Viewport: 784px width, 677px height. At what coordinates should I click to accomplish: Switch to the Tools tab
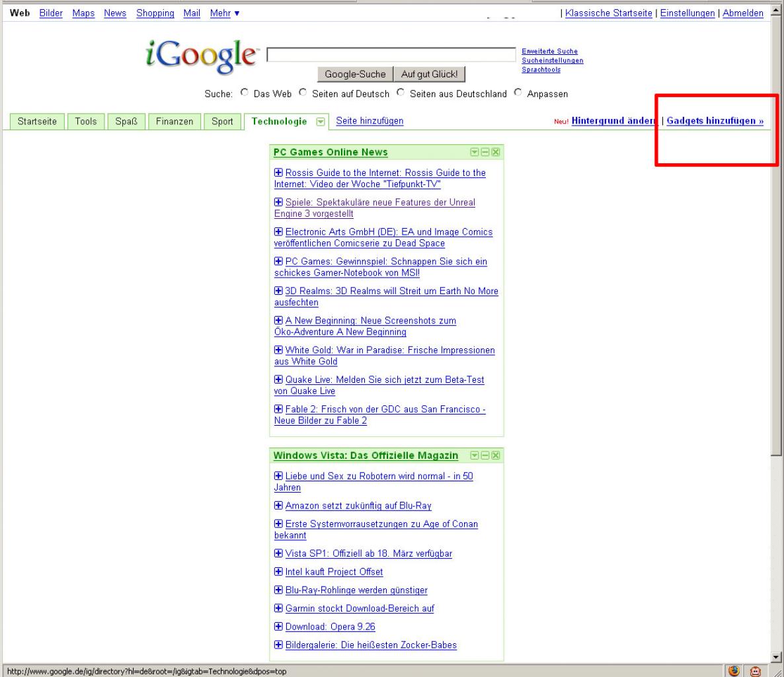[x=86, y=122]
